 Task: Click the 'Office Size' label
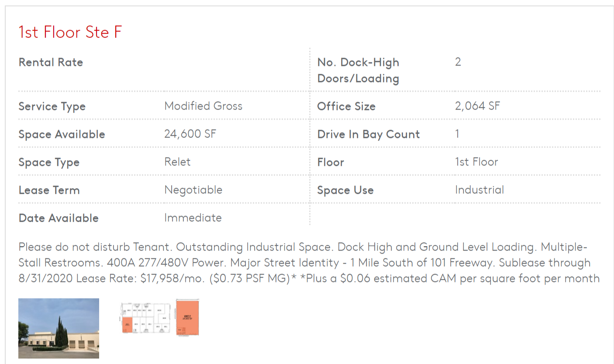pos(346,106)
